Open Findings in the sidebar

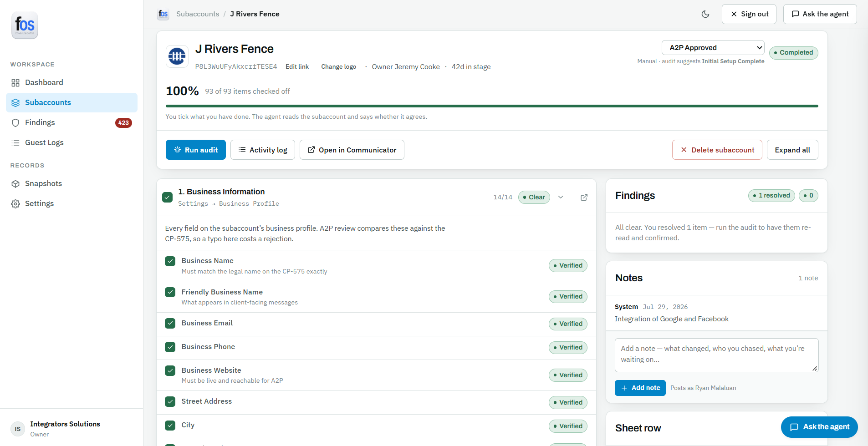[x=71, y=122]
